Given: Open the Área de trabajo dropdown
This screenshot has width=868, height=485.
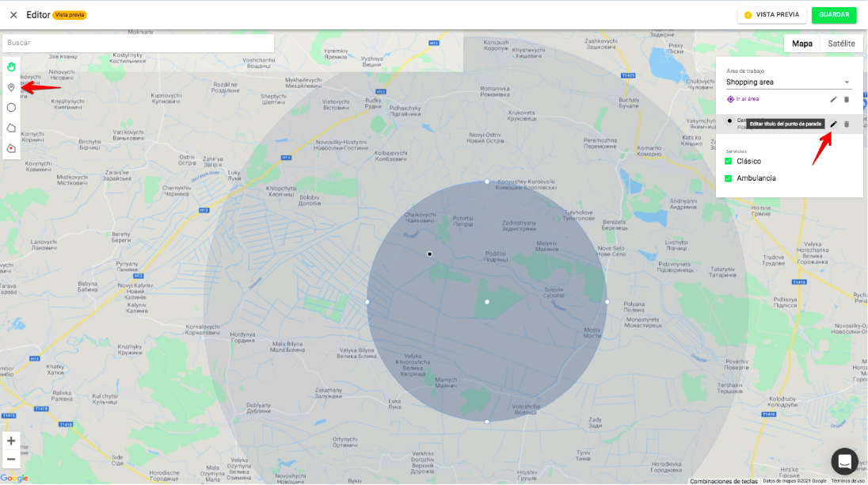Looking at the screenshot, I should (788, 82).
